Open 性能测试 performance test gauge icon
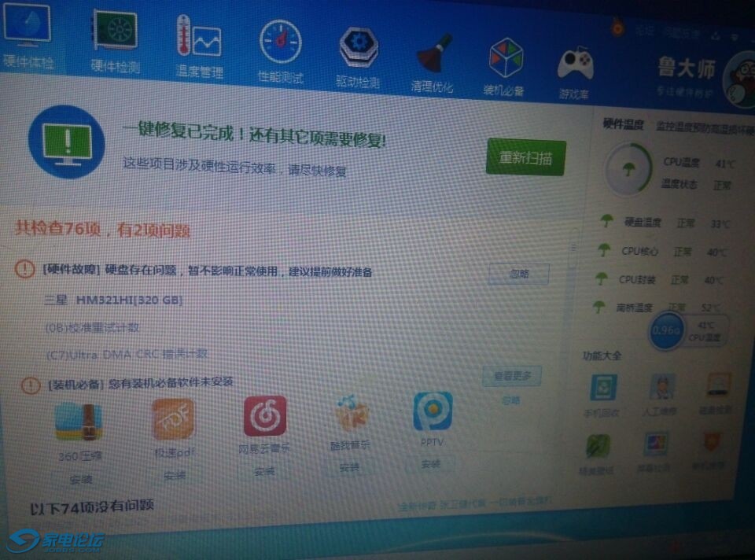The height and width of the screenshot is (560, 755). [280, 50]
